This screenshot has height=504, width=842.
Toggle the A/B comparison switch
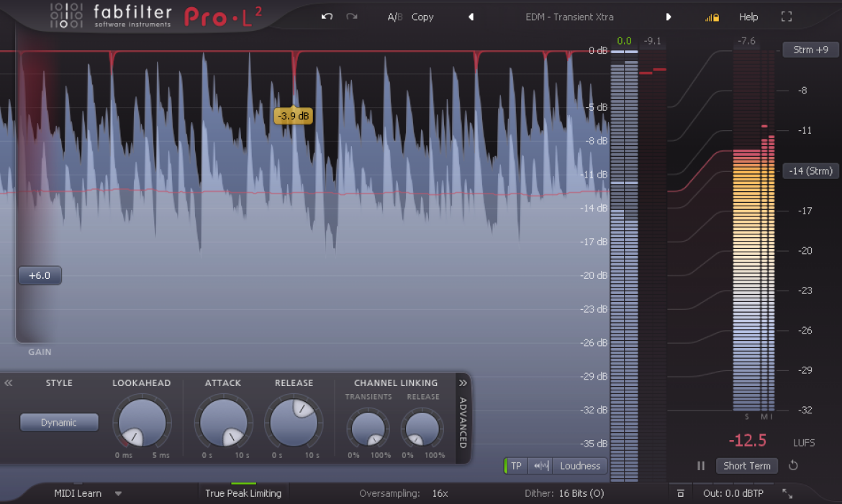click(394, 17)
